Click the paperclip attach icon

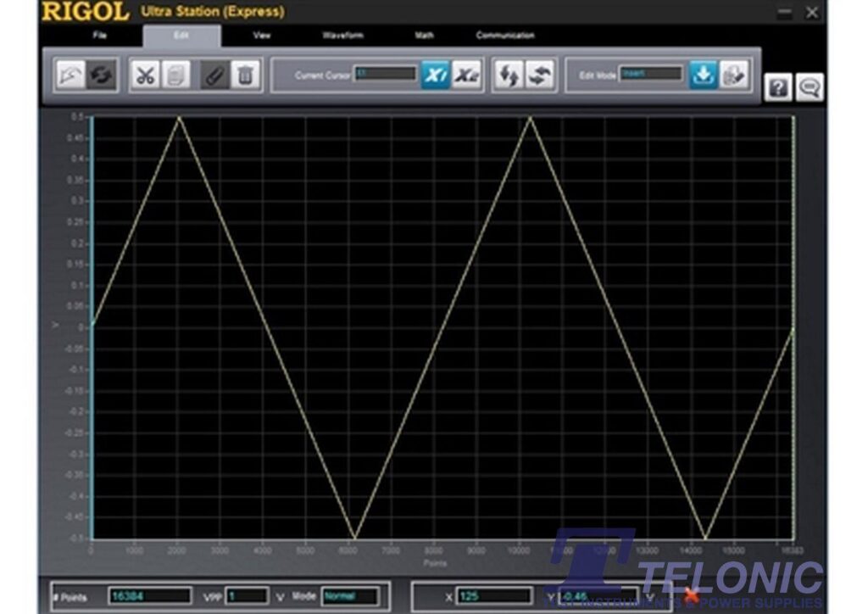pyautogui.click(x=215, y=75)
